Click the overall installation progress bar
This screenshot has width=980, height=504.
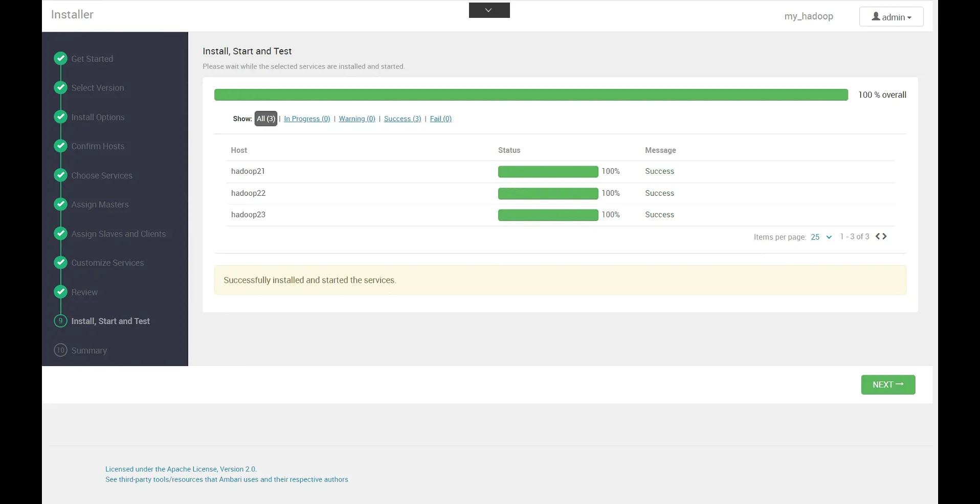[530, 95]
